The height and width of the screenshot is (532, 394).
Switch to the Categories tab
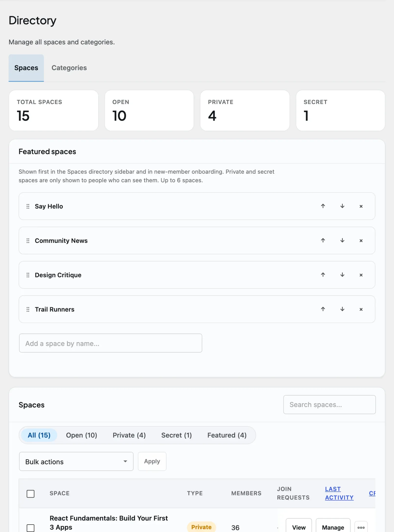click(69, 68)
